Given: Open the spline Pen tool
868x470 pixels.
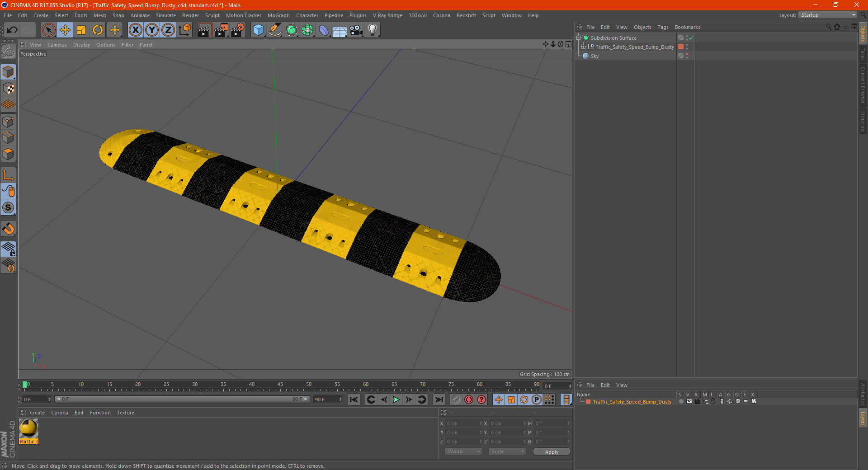Looking at the screenshot, I should (x=274, y=30).
